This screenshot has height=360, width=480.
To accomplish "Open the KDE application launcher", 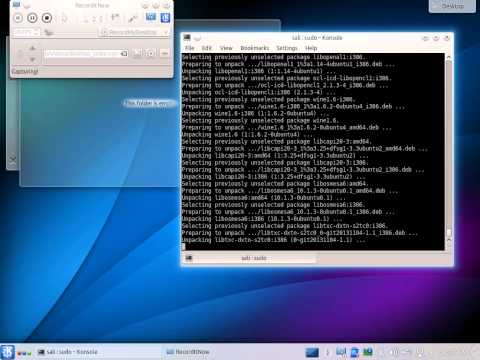I will point(7,352).
